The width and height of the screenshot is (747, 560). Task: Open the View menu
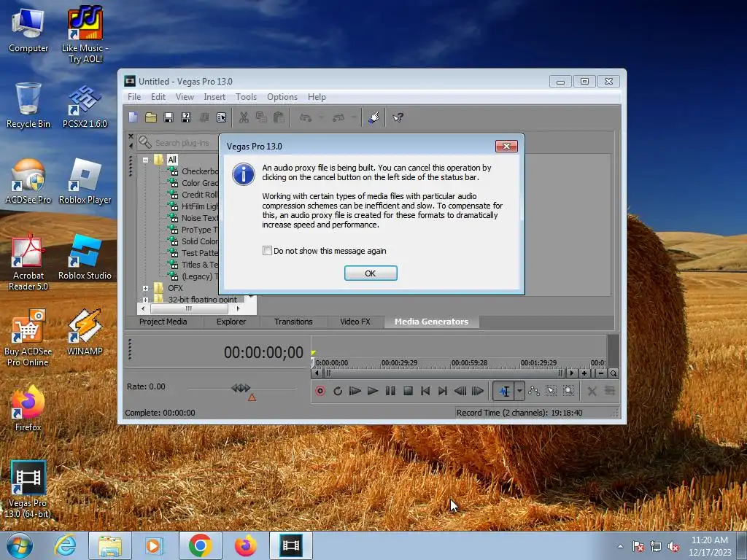185,97
